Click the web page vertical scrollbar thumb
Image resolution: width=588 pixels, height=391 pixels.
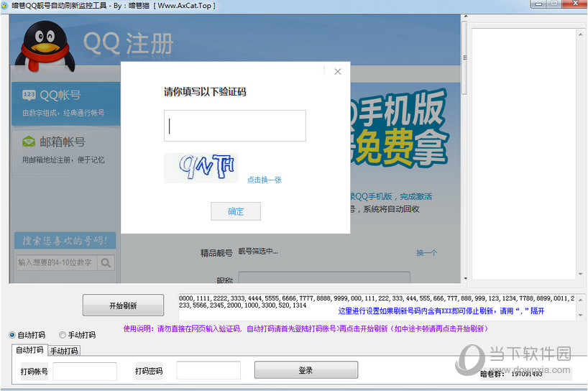465,57
